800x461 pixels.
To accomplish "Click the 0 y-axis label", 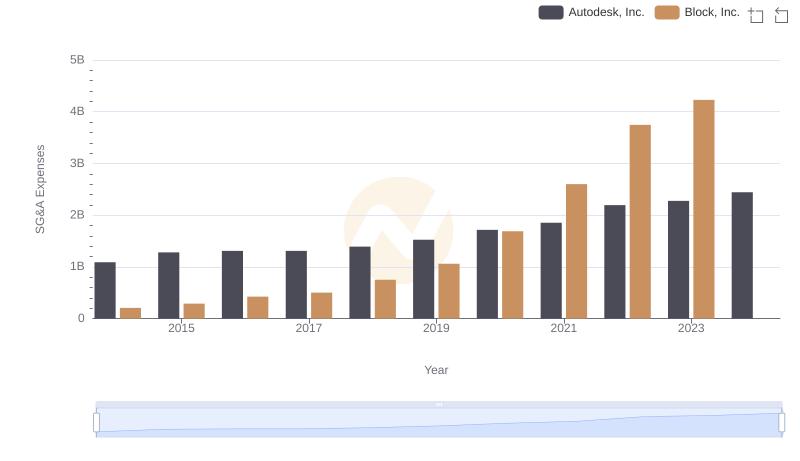I will (x=81, y=318).
